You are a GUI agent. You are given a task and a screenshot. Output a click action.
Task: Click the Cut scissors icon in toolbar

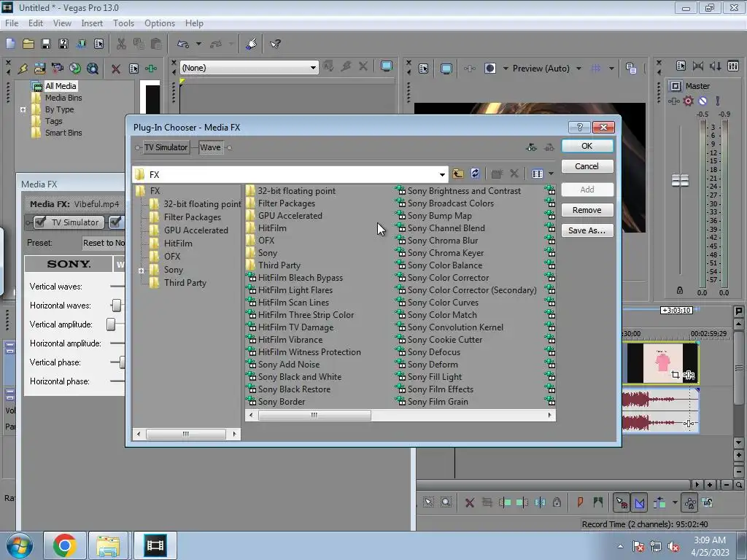(x=121, y=44)
